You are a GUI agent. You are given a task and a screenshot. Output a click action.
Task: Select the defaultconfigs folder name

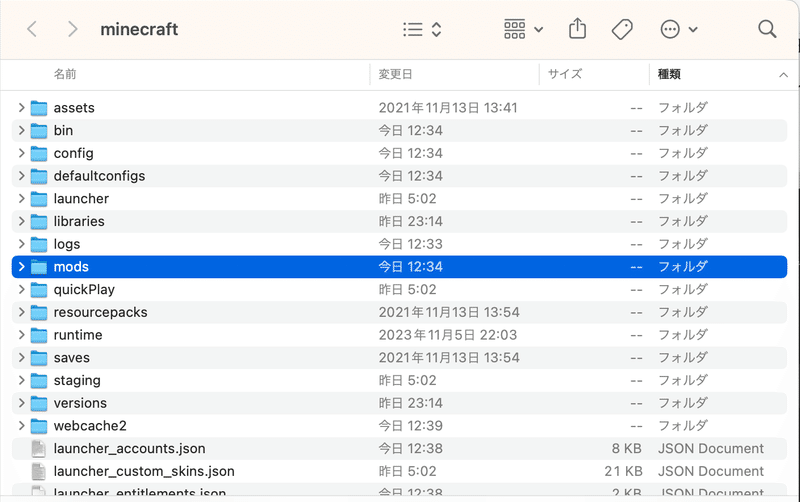(x=99, y=176)
